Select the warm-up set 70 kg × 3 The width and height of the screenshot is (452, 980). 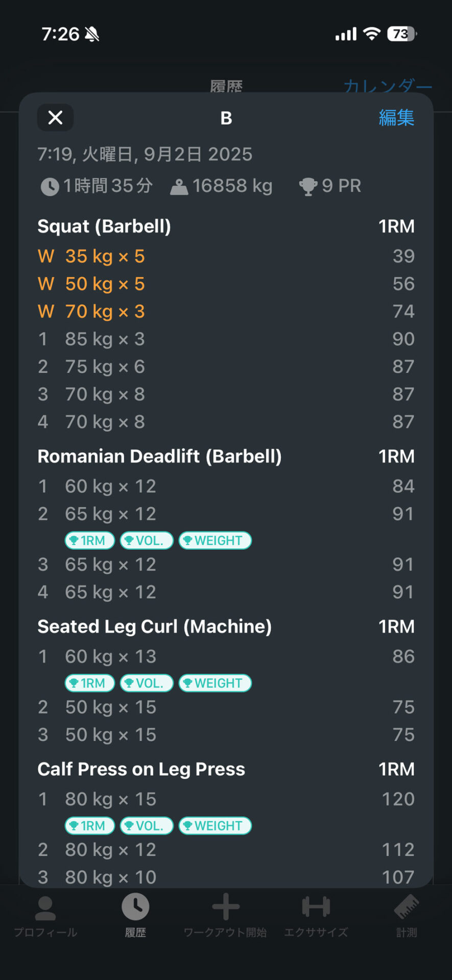coord(226,311)
